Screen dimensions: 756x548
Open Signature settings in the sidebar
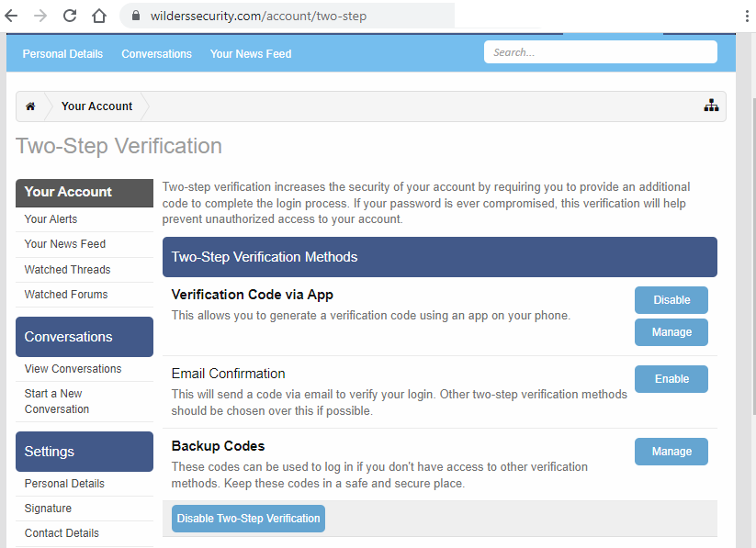coord(48,508)
